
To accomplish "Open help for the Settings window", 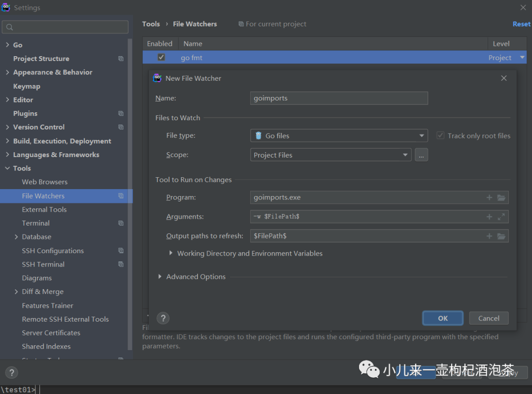I will pyautogui.click(x=11, y=372).
